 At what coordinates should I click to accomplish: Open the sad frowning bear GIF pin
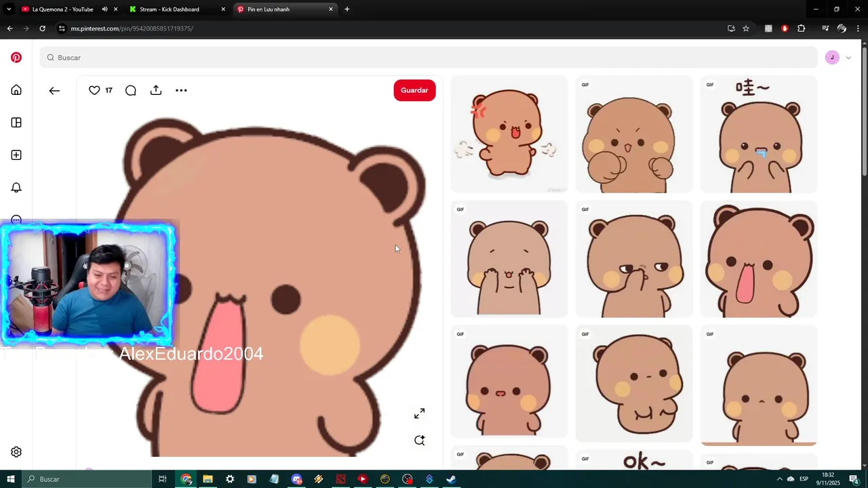click(x=758, y=386)
